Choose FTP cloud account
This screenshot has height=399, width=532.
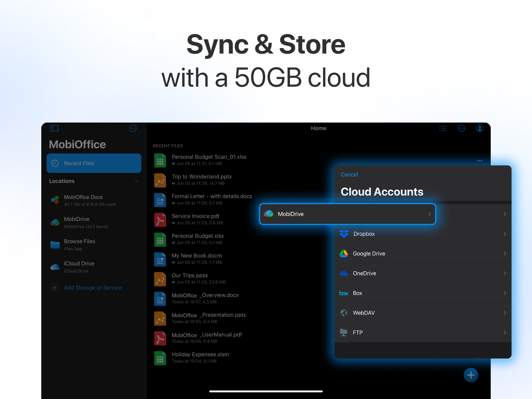coord(423,332)
